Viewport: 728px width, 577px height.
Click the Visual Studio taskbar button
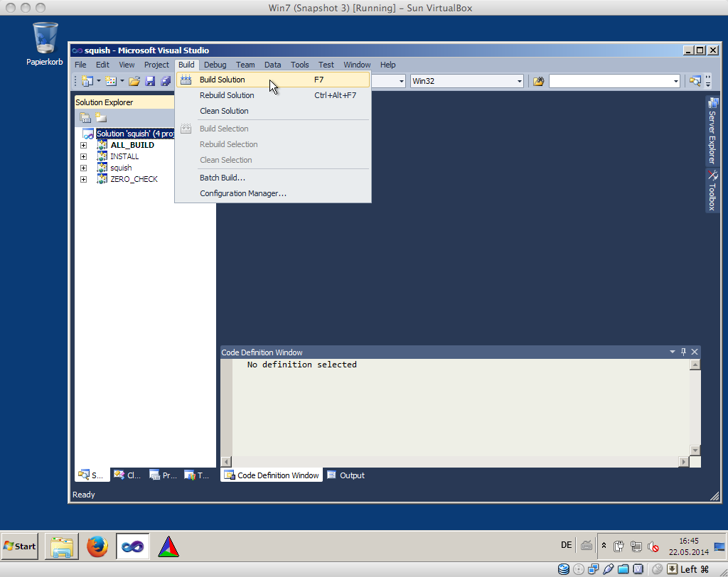click(133, 546)
